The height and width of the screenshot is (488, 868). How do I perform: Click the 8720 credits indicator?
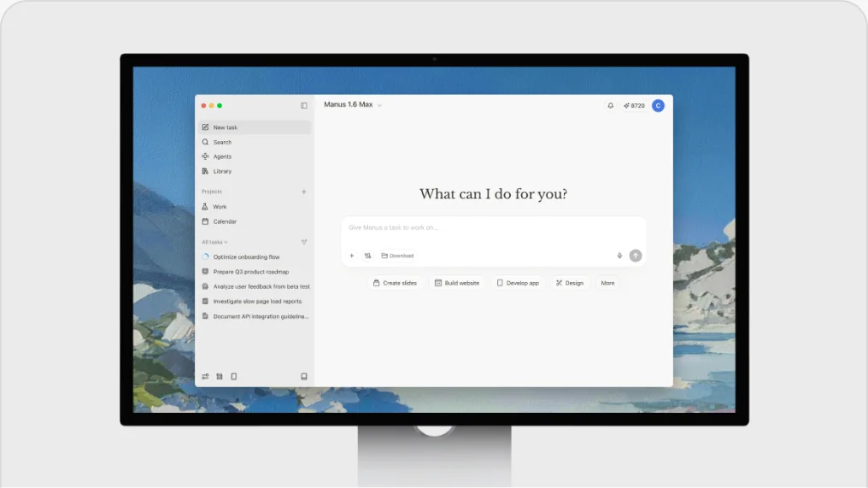pos(635,105)
